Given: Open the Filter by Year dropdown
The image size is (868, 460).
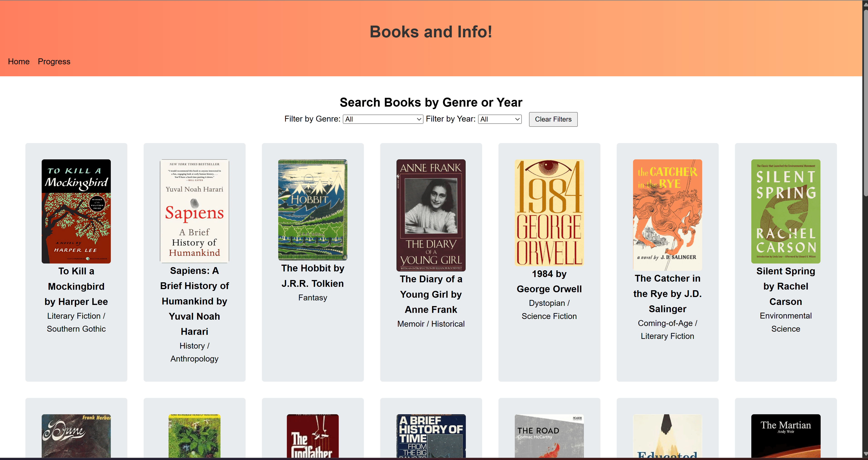Looking at the screenshot, I should tap(500, 119).
